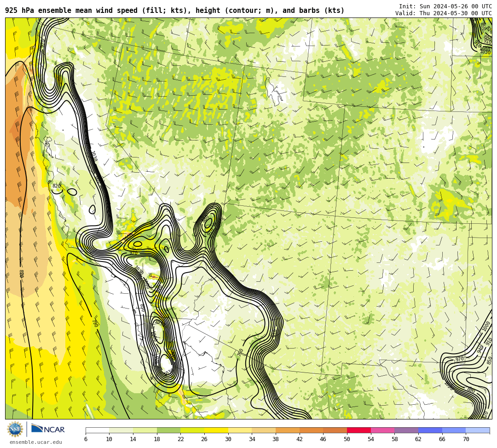Image resolution: width=497 pixels, height=448 pixels.
Task: Select the green 18–22 kts color bar segment
Action: (x=168, y=430)
